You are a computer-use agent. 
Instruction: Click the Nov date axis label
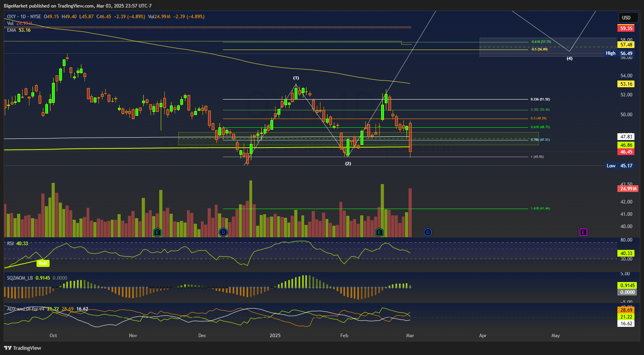click(x=133, y=336)
